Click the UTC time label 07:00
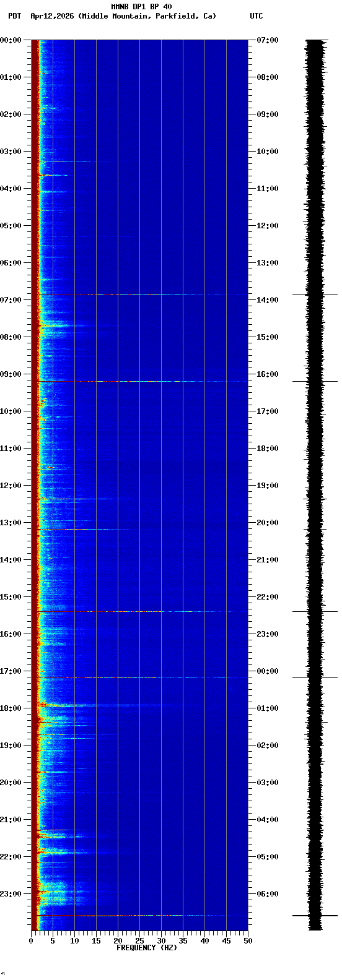The image size is (342, 980). (x=267, y=40)
